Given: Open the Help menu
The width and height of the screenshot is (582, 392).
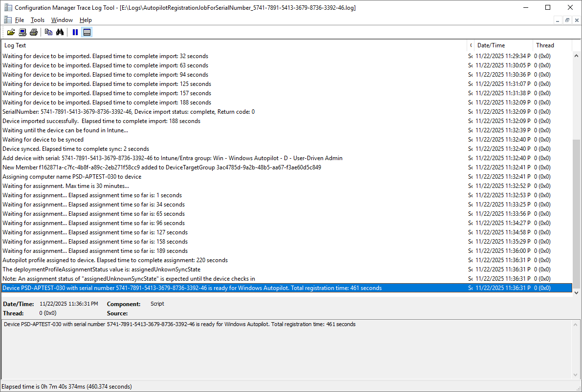Looking at the screenshot, I should (86, 20).
